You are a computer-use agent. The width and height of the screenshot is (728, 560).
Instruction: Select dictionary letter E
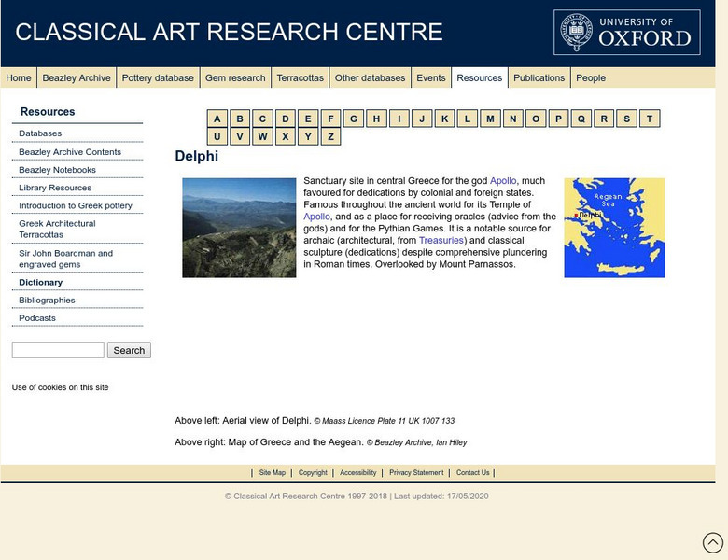[x=308, y=119]
